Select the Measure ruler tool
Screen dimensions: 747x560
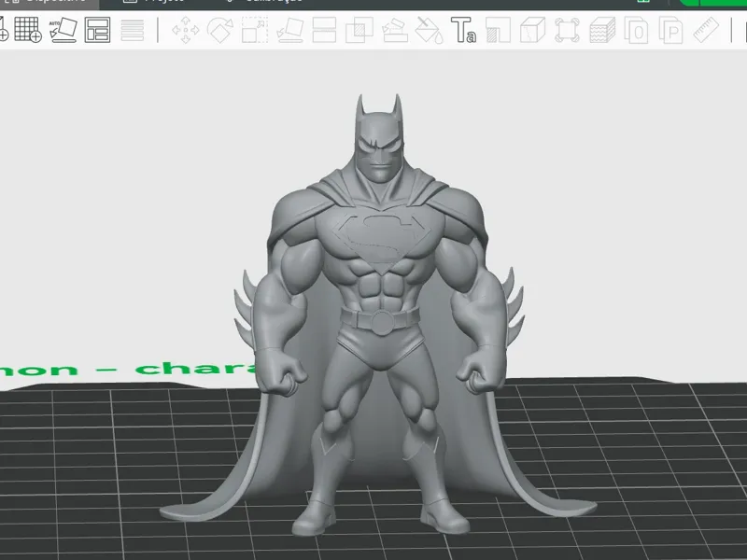pos(706,30)
